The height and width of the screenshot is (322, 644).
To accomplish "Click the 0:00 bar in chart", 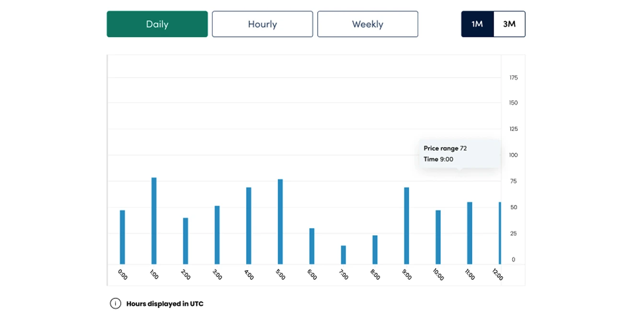I will click(x=122, y=237).
